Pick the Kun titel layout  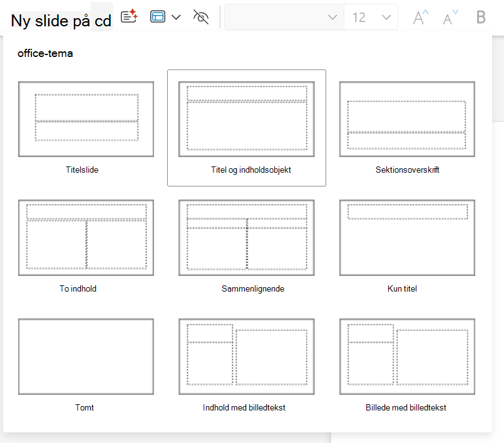[x=407, y=238]
